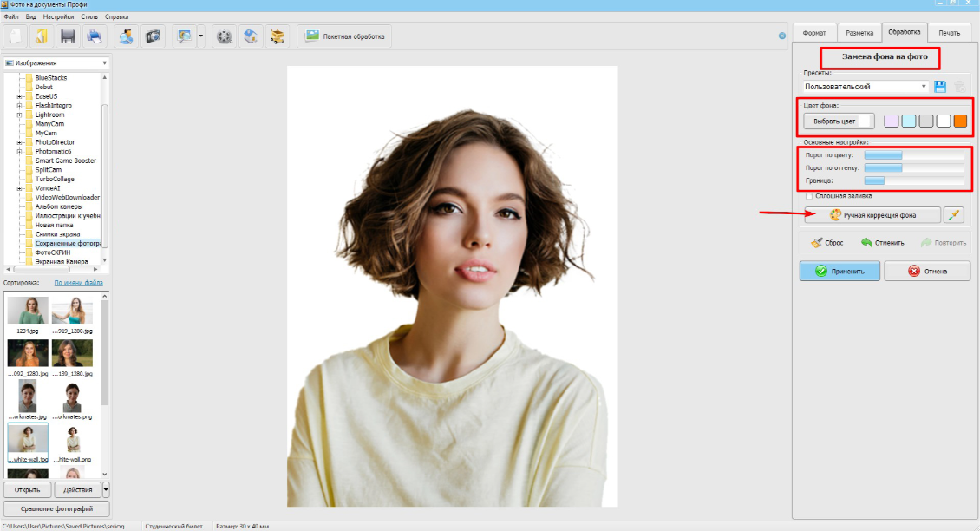980x531 pixels.
Task: Click the shopping cart toolbar icon
Action: pyautogui.click(x=277, y=36)
